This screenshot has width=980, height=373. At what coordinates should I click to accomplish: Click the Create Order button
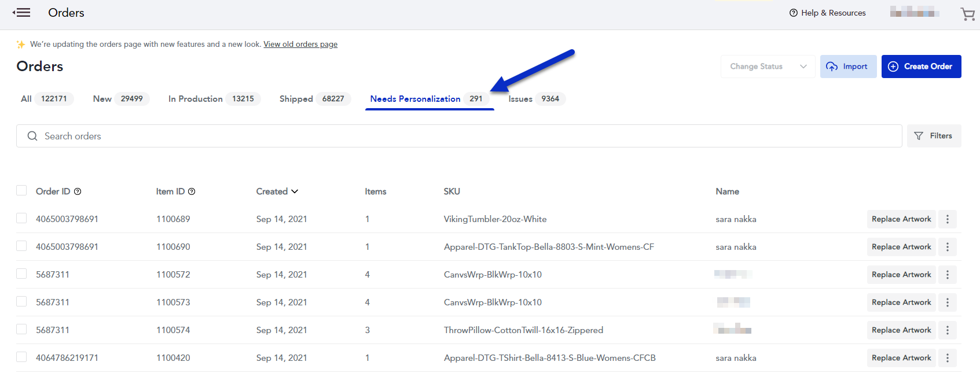click(x=921, y=67)
